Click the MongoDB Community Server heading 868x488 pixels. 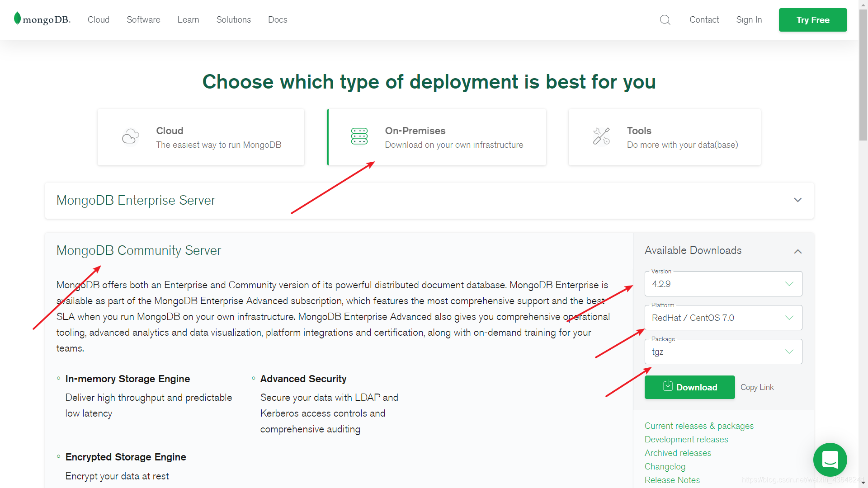tap(138, 250)
